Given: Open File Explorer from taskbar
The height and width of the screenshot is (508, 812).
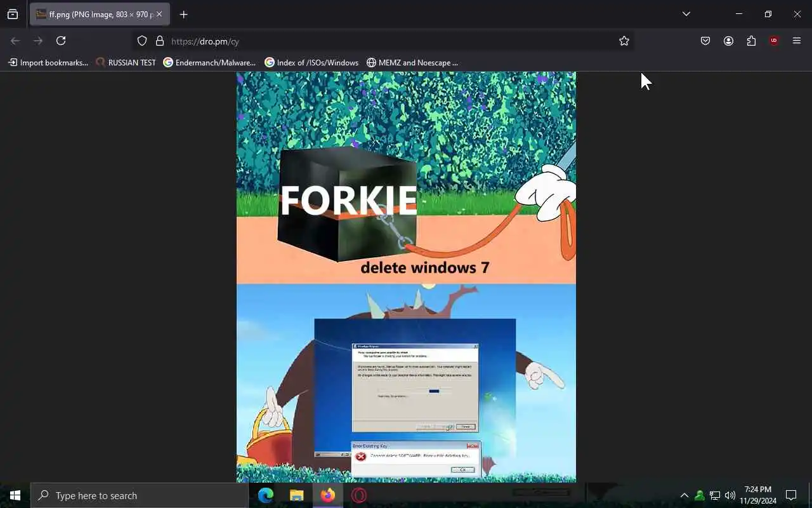Looking at the screenshot, I should pos(297,495).
